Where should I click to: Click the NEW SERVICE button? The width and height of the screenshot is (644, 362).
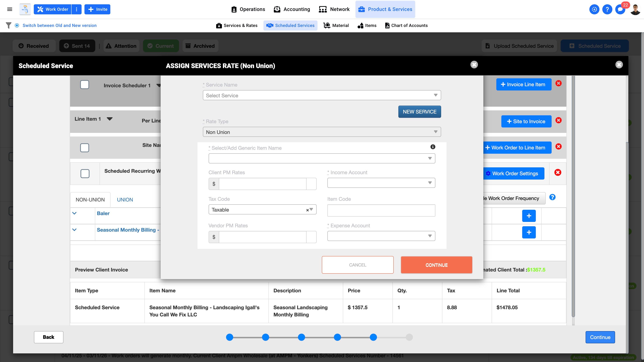(x=419, y=112)
